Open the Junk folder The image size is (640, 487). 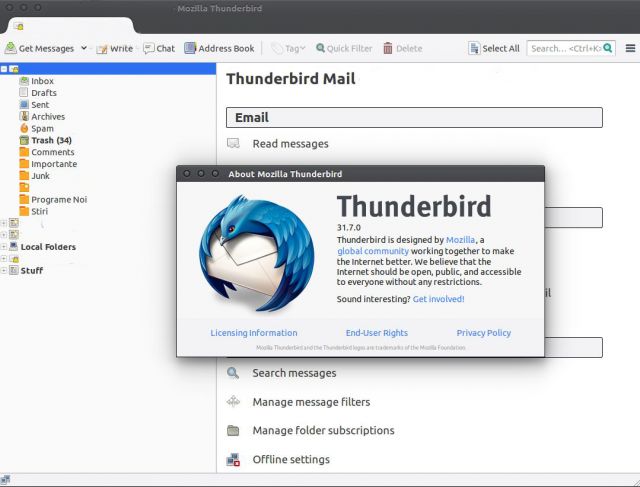tap(40, 176)
